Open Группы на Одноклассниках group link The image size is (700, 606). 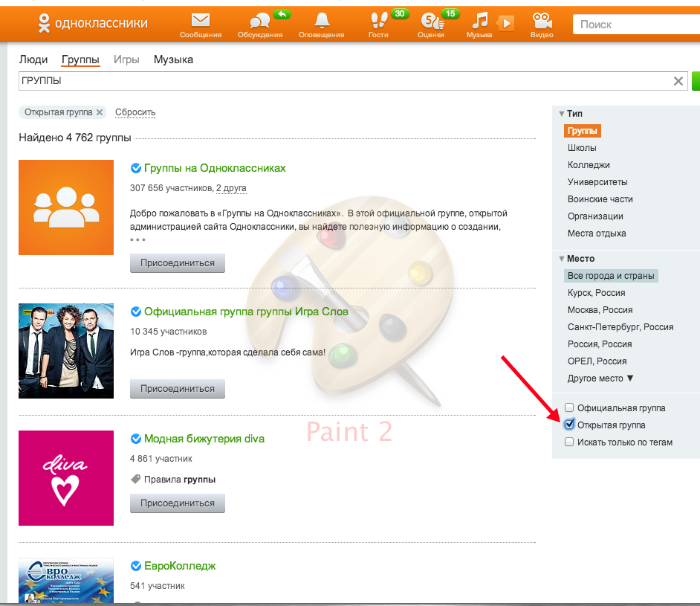click(215, 168)
